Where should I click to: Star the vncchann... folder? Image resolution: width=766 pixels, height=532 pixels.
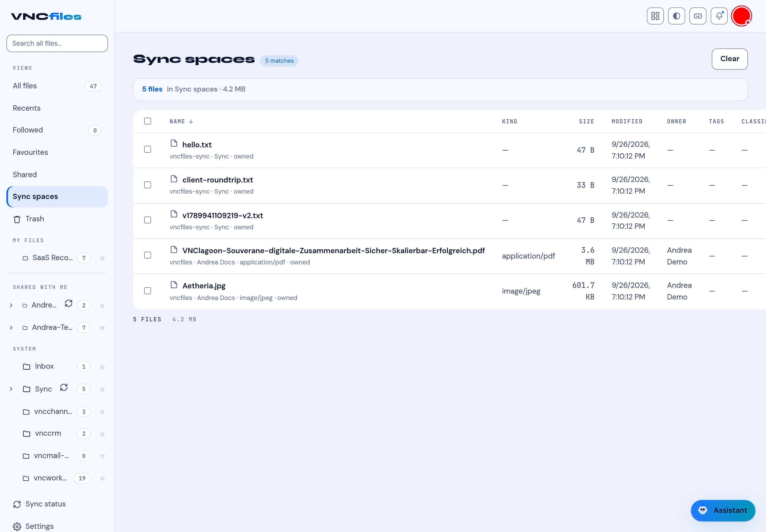pos(102,412)
